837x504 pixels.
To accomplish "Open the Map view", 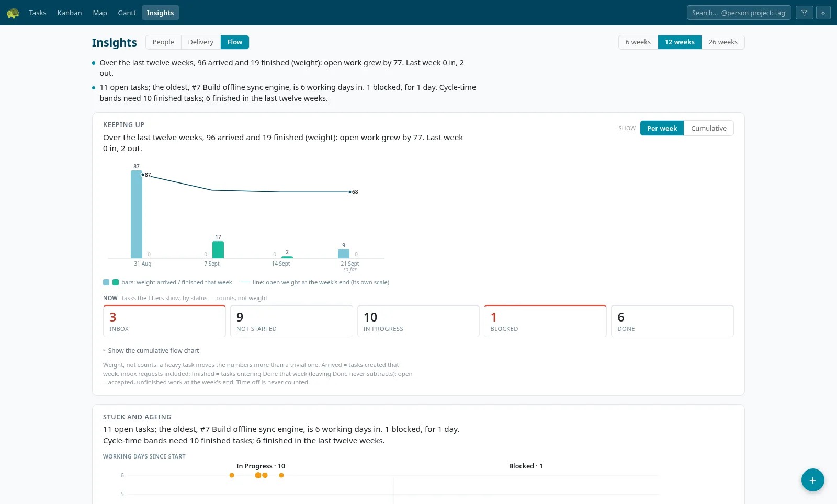I will [100, 13].
